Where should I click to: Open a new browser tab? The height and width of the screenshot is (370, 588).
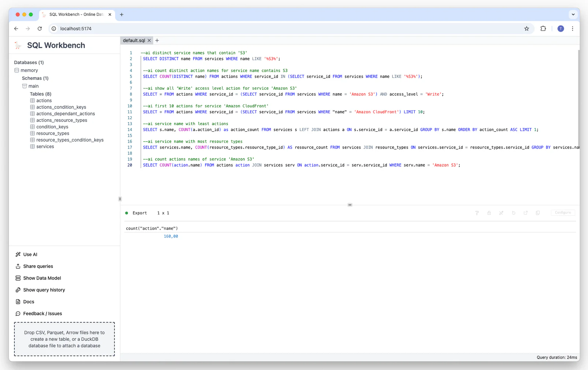coord(122,15)
